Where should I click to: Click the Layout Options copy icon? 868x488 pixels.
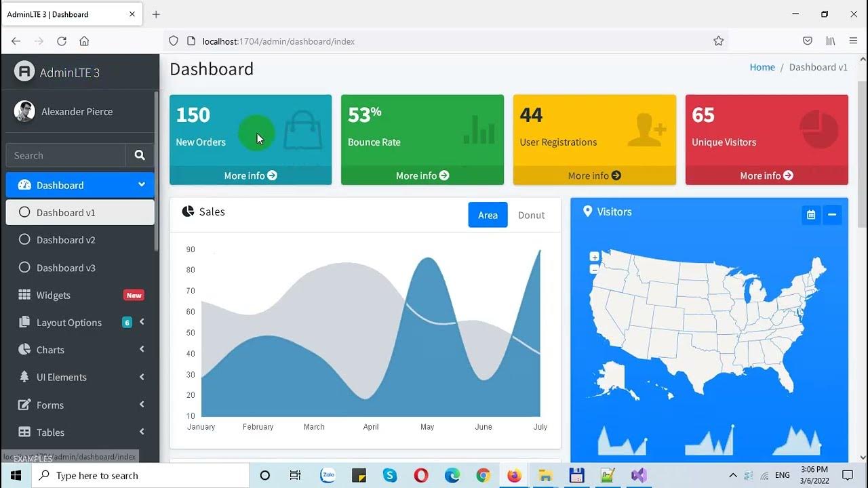[x=24, y=322]
